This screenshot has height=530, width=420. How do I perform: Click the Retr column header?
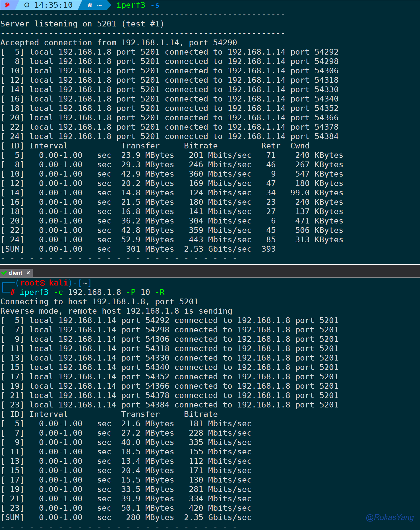(x=270, y=146)
